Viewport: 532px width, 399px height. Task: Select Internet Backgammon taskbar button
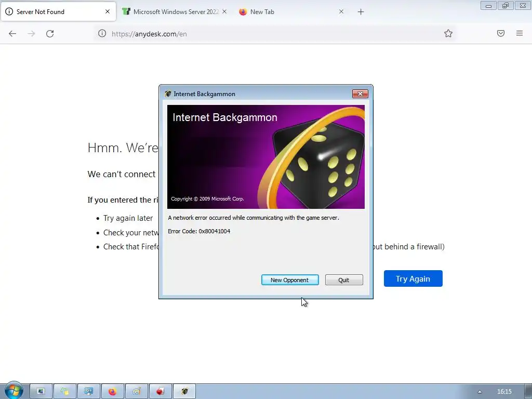[x=184, y=392]
